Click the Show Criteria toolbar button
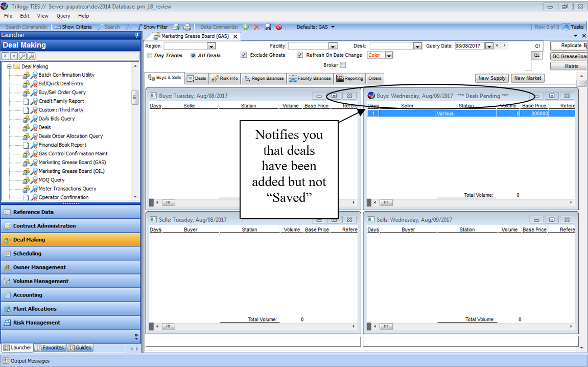The height and width of the screenshot is (367, 588). pyautogui.click(x=73, y=27)
